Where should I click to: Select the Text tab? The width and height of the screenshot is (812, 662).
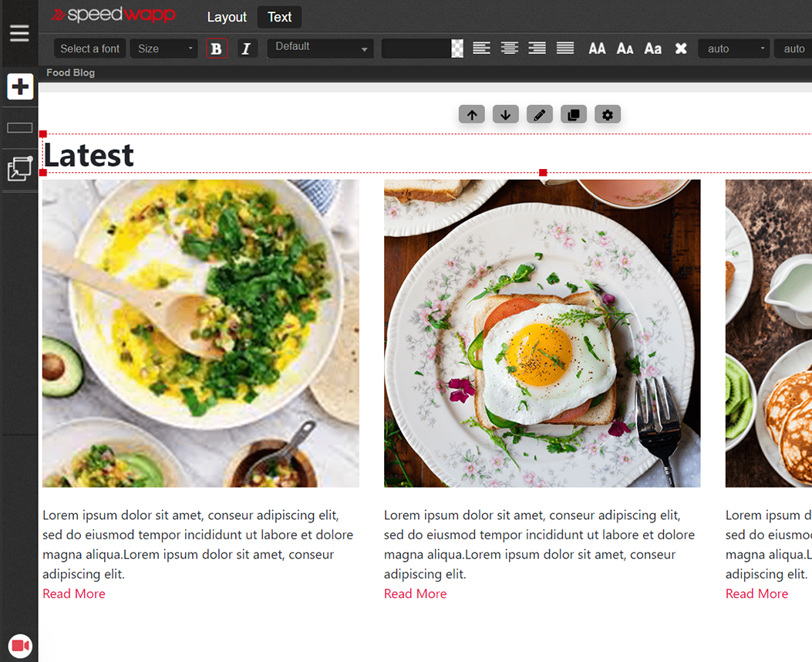point(279,17)
